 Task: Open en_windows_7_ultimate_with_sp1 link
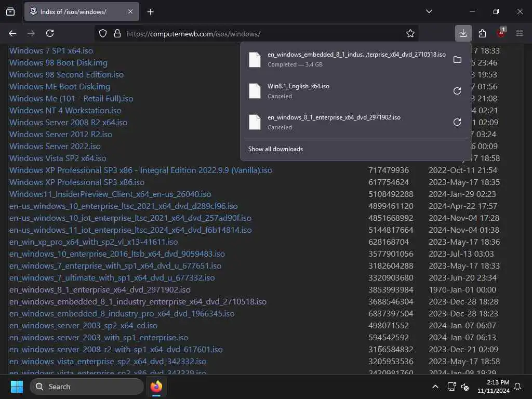coord(112,278)
